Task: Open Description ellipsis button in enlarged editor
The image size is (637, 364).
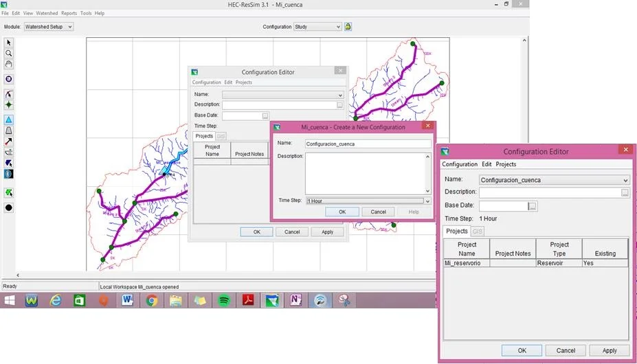Action: pos(625,193)
